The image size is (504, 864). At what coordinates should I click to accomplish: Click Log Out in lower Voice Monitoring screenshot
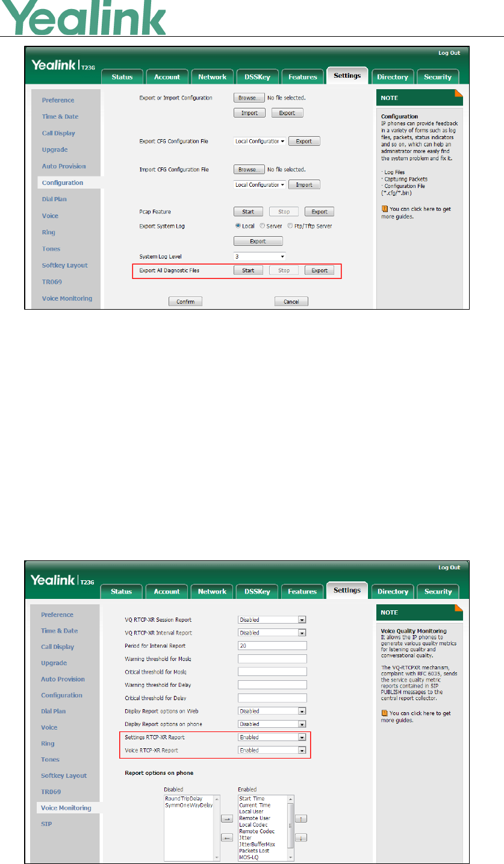(449, 568)
